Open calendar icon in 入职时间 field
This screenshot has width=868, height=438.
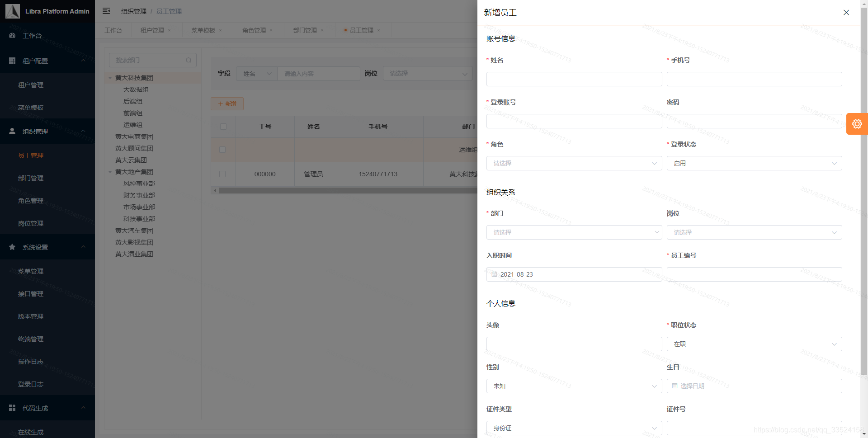coord(494,274)
